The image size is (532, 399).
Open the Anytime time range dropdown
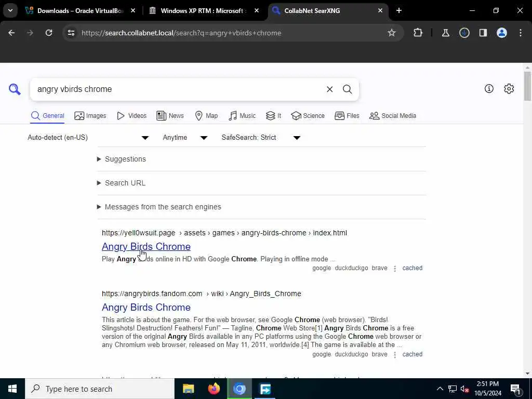(x=185, y=137)
